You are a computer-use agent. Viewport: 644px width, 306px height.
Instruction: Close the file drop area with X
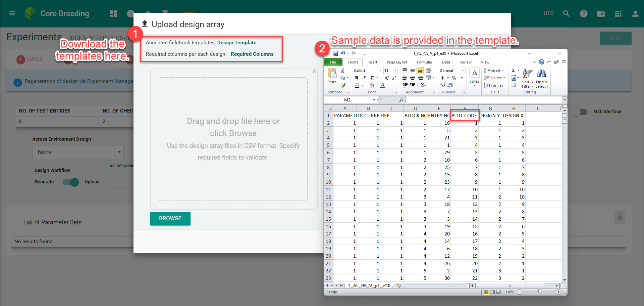[x=314, y=71]
